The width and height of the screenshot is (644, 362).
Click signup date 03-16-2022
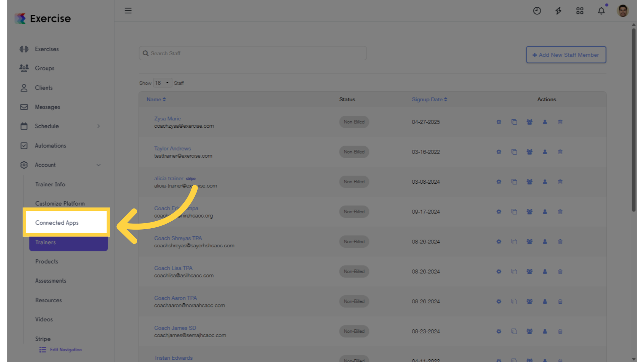pyautogui.click(x=426, y=152)
